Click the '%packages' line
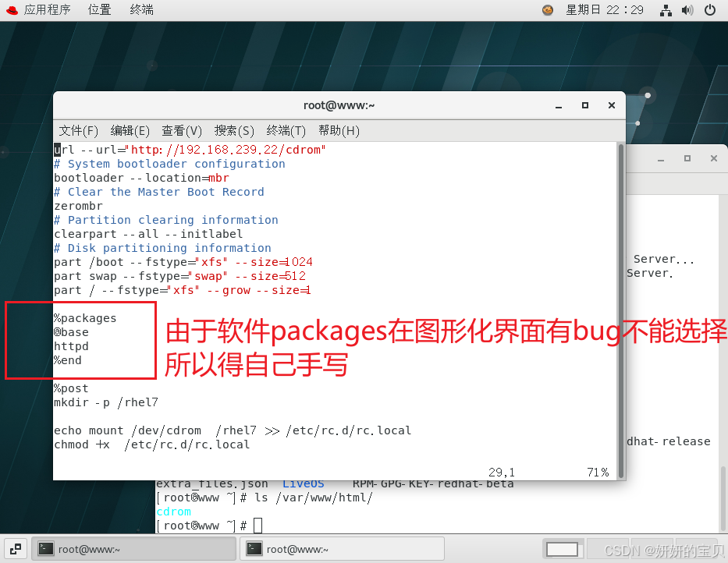Viewport: 728px width, 563px height. coord(85,318)
